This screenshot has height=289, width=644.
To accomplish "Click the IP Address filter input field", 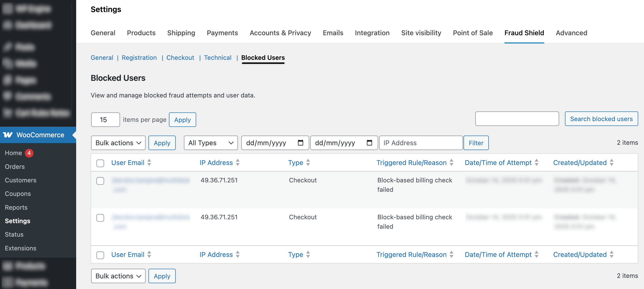I will [x=421, y=143].
